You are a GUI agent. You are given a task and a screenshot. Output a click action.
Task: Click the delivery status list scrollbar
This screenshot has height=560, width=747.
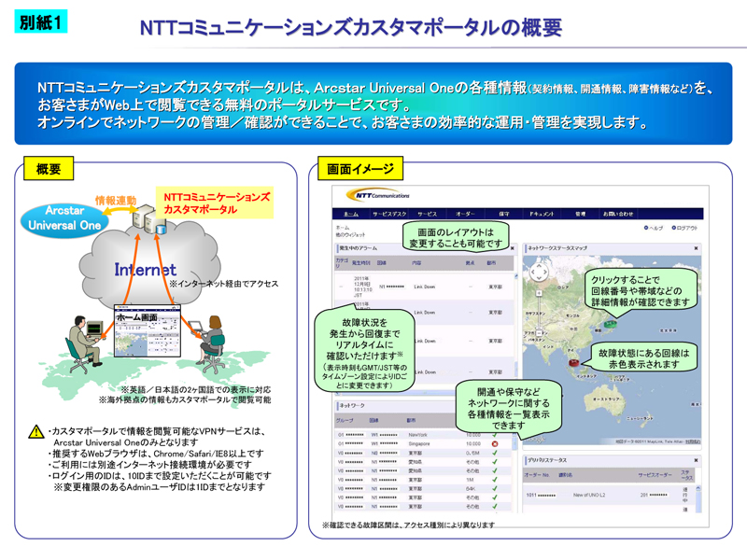698,499
